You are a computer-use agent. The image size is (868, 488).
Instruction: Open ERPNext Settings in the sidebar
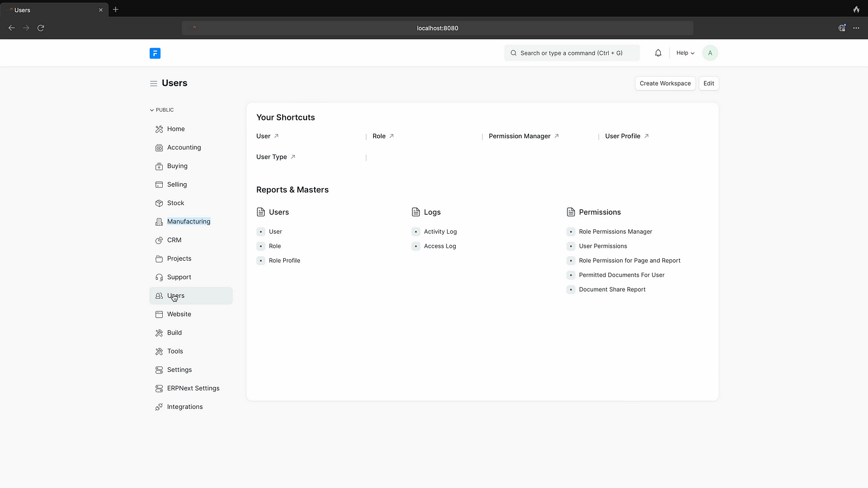pos(193,389)
